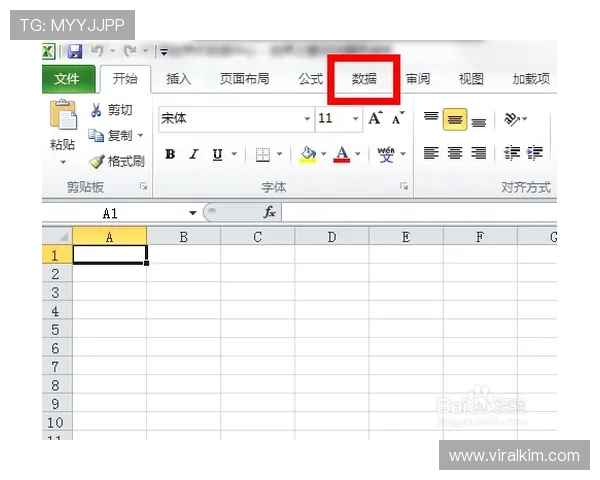Image resolution: width=600 pixels, height=480 pixels.
Task: Apply cell borders button
Action: click(263, 154)
